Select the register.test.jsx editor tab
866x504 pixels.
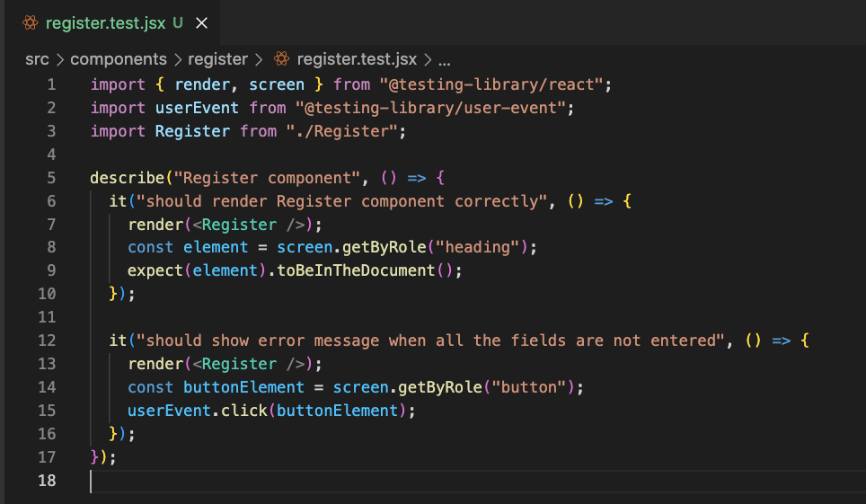pyautogui.click(x=112, y=22)
